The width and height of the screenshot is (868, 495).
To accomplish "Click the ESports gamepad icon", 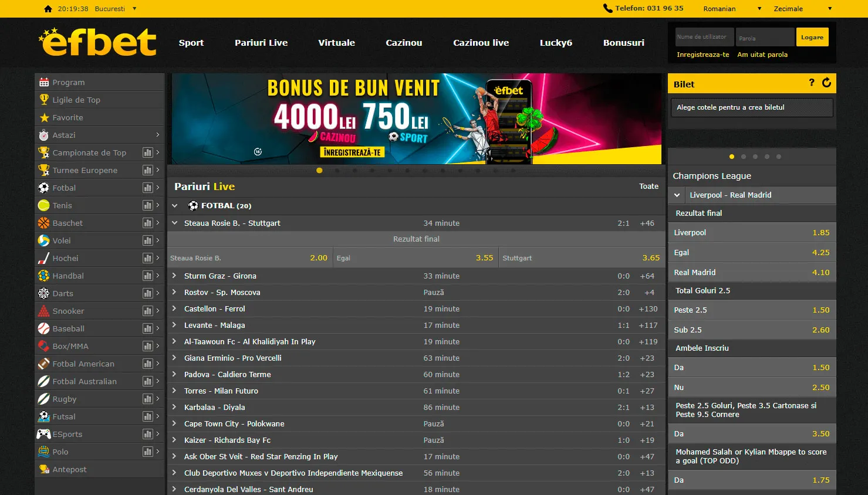I will tap(44, 434).
